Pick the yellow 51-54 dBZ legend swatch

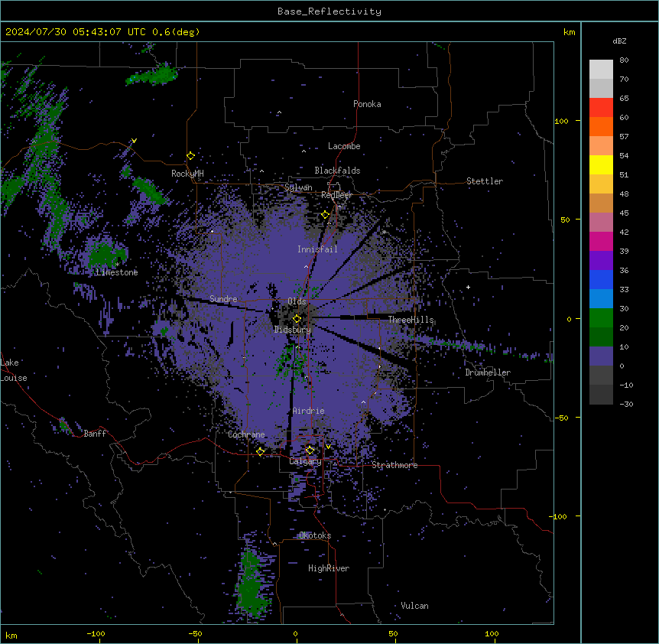coord(601,164)
